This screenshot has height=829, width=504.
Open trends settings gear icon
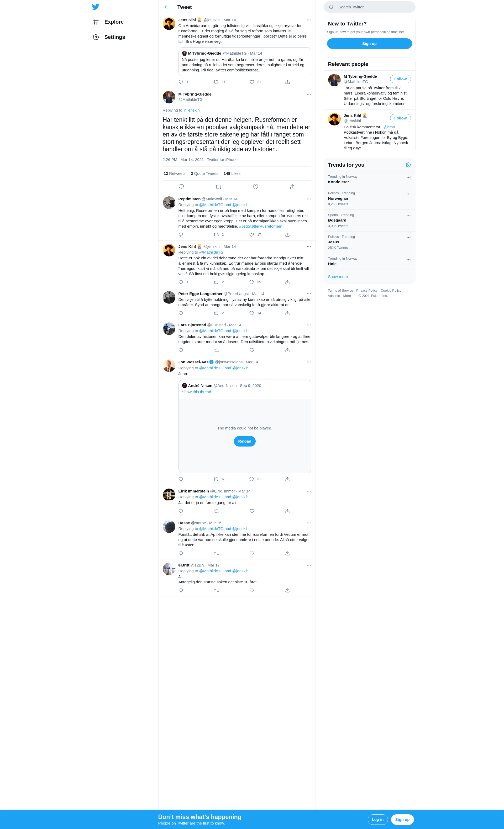408,165
